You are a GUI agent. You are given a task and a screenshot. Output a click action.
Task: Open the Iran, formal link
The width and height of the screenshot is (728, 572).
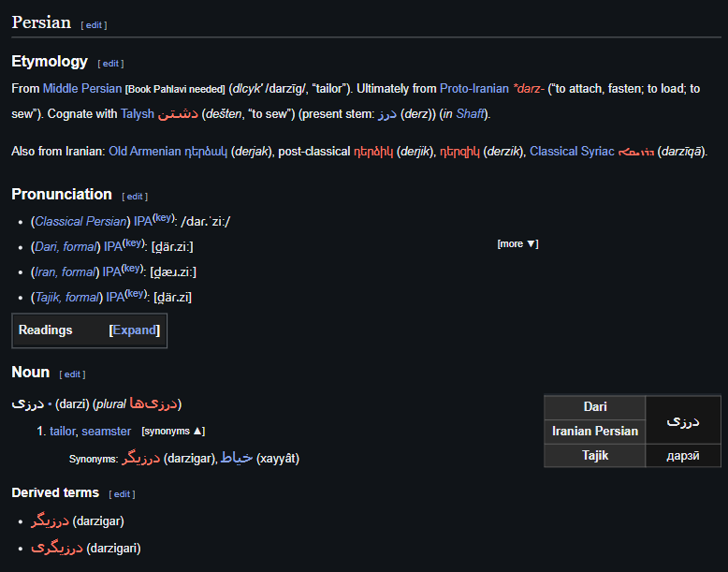65,271
